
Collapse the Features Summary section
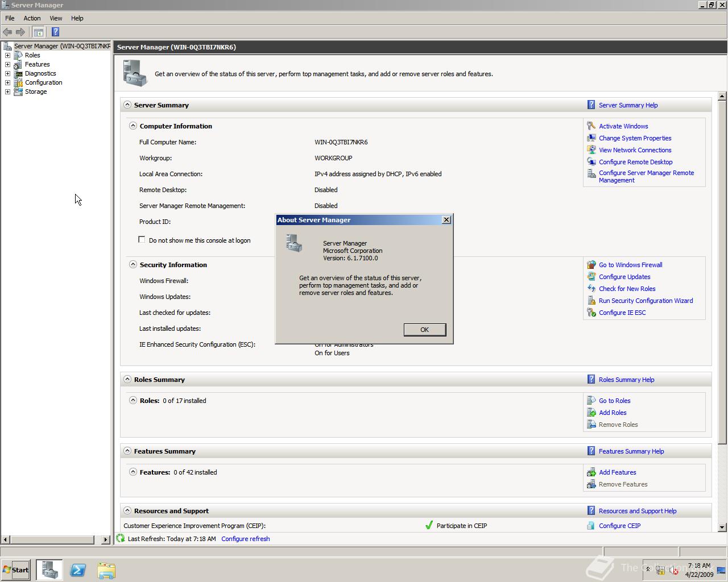coord(127,451)
